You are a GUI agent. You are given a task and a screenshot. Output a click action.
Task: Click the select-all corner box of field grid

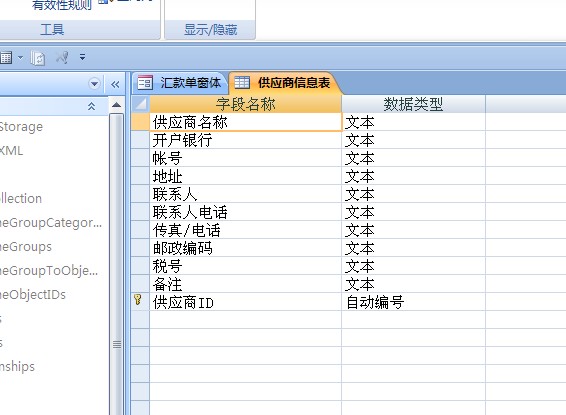click(x=140, y=104)
